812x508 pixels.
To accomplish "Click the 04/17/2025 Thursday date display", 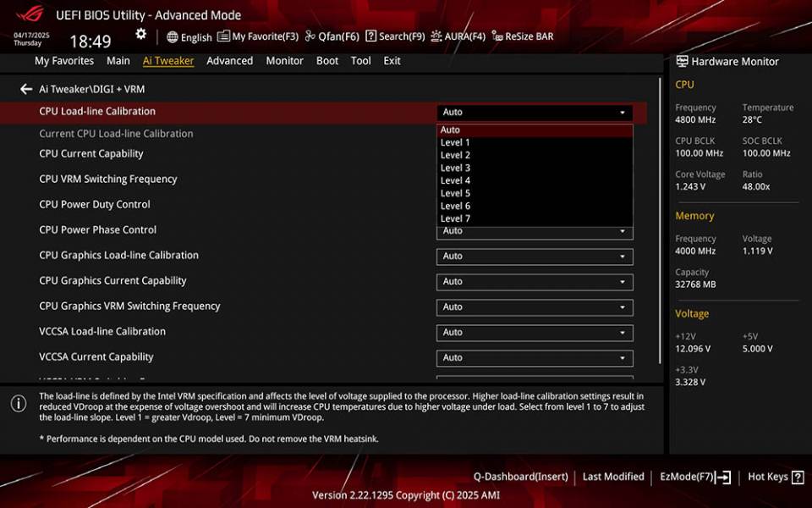I will click(31, 39).
